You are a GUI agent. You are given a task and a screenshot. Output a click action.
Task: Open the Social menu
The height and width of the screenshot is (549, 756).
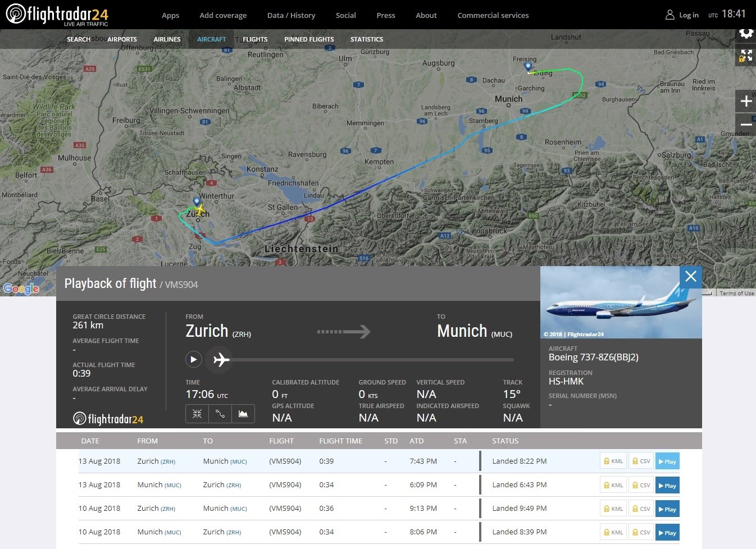[x=345, y=15]
